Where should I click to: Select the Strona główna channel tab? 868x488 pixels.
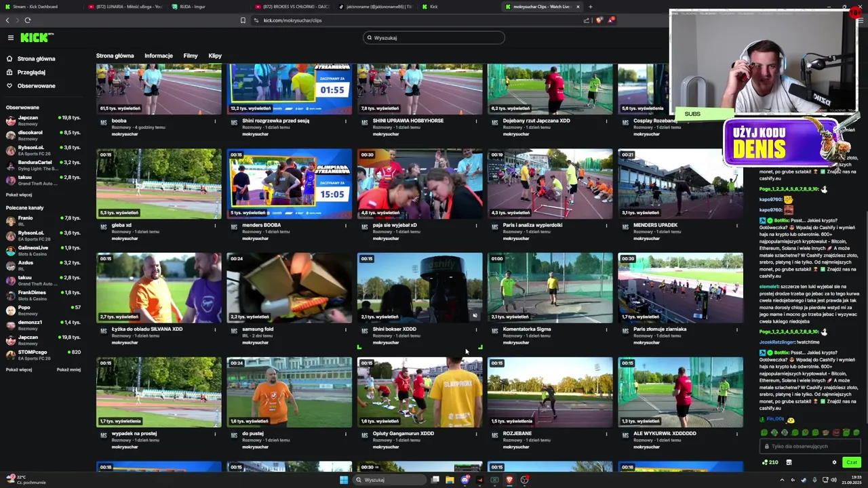115,56
